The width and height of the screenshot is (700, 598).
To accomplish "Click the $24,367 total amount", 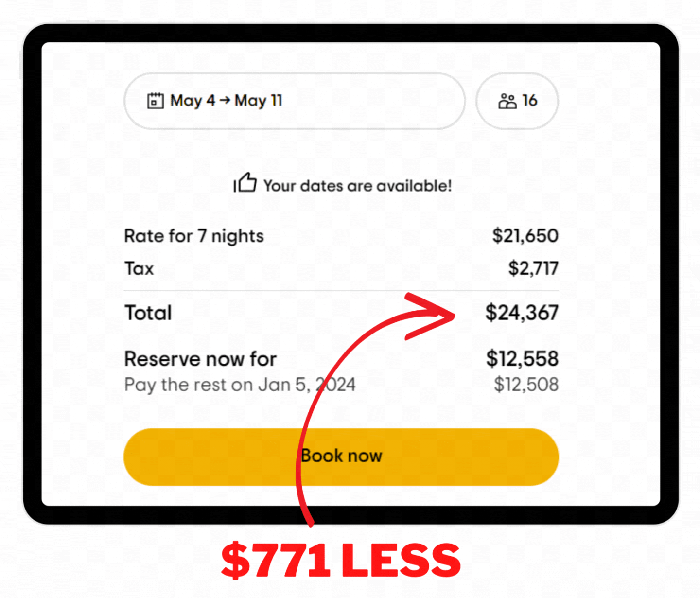I will tap(522, 313).
